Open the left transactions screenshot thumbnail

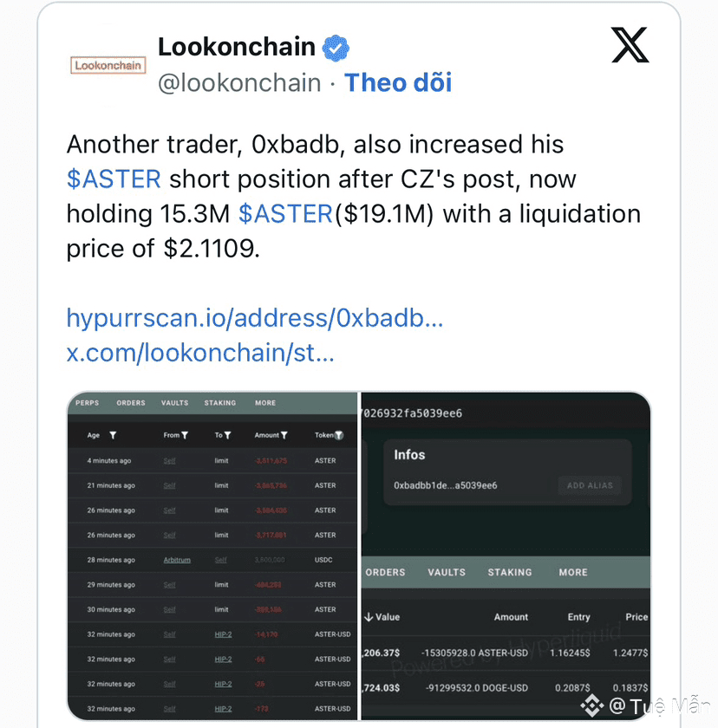(x=212, y=556)
